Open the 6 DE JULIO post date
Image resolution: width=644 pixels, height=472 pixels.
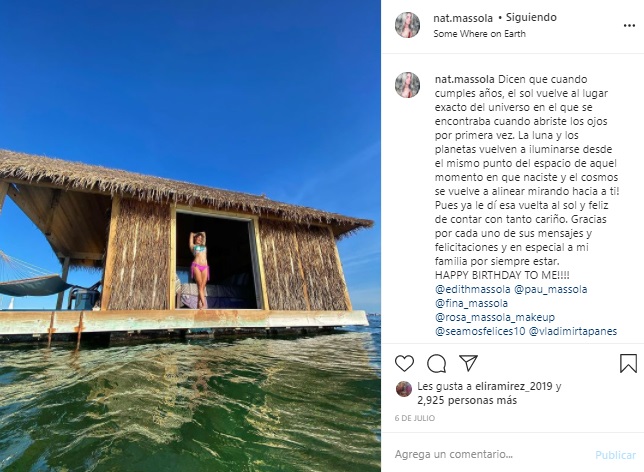414,418
